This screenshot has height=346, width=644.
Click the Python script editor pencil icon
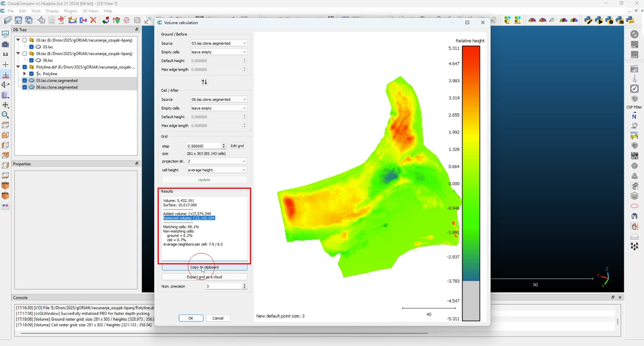click(588, 20)
